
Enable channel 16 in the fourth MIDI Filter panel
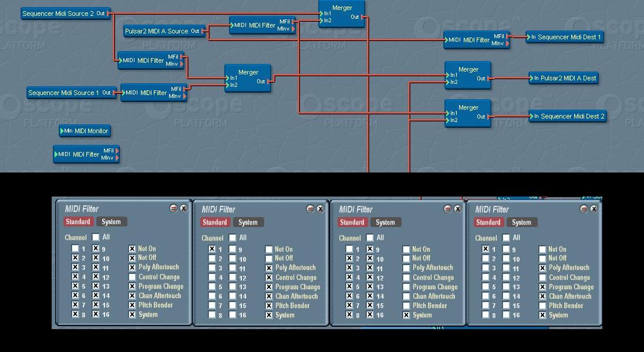pyautogui.click(x=506, y=315)
